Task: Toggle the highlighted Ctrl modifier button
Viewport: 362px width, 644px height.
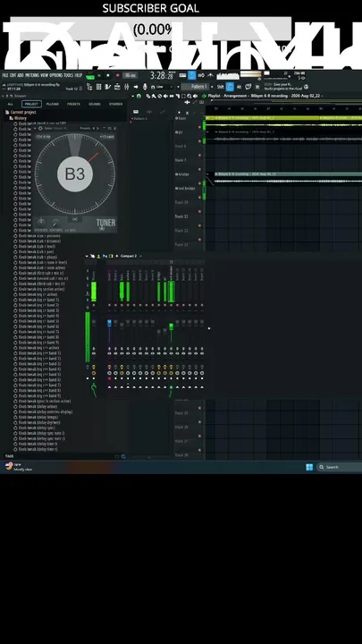Action: (x=230, y=86)
